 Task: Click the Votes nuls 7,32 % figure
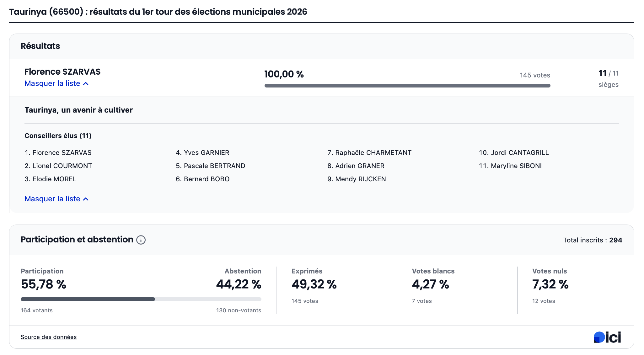(x=550, y=284)
